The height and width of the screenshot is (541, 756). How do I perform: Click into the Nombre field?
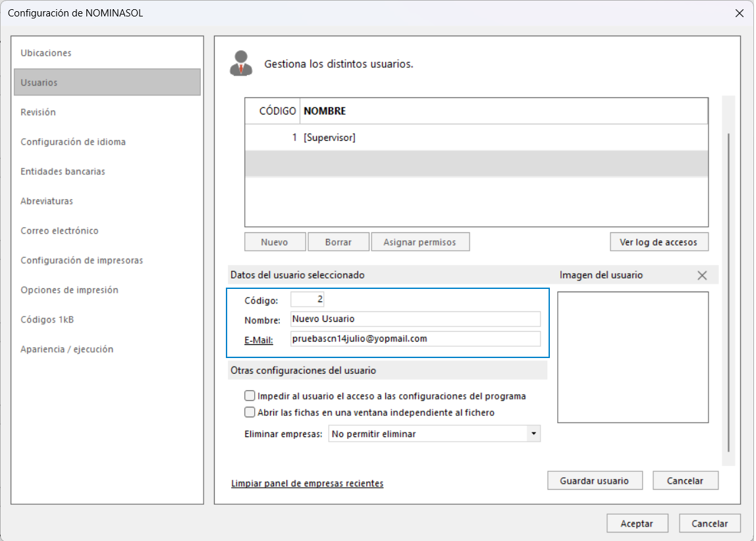coord(416,319)
